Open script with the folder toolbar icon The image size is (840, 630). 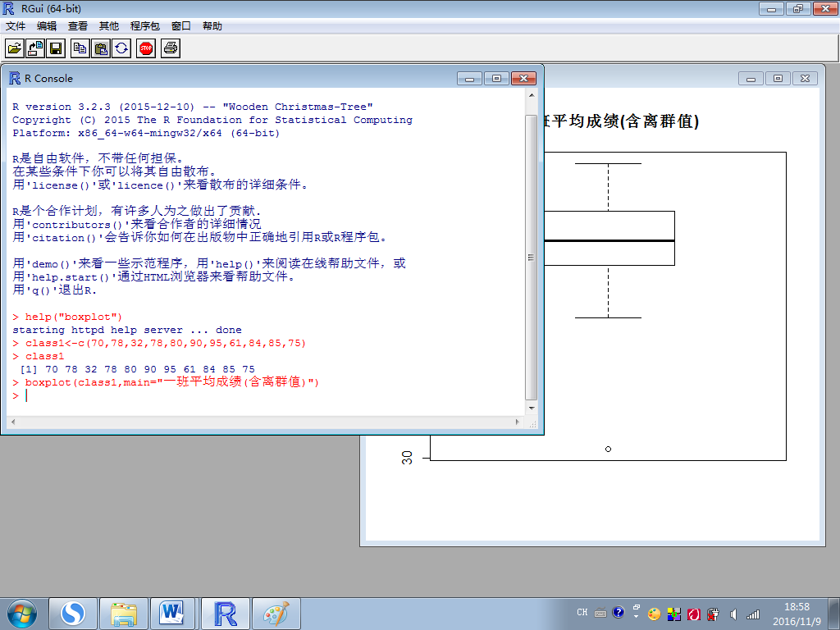[15, 48]
